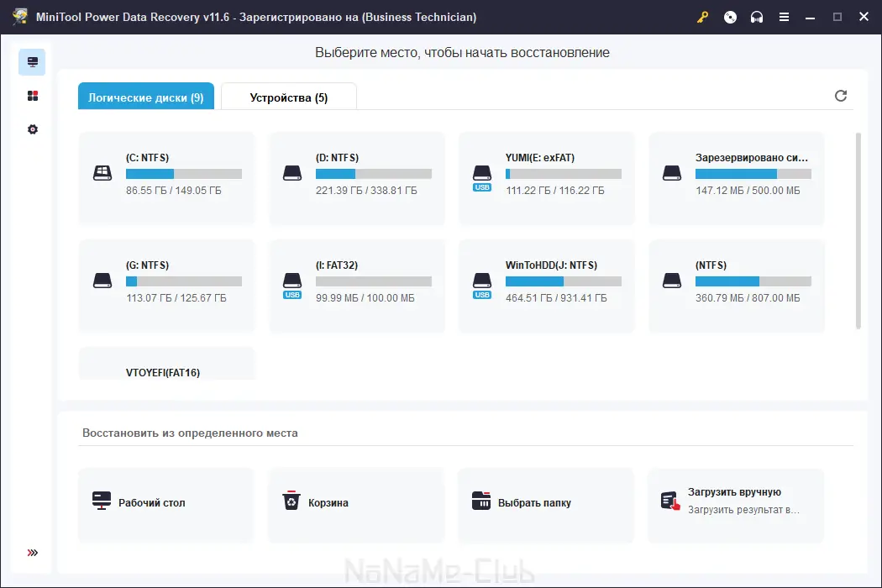The width and height of the screenshot is (882, 588).
Task: Minimize the MiniTool window
Action: tap(810, 17)
